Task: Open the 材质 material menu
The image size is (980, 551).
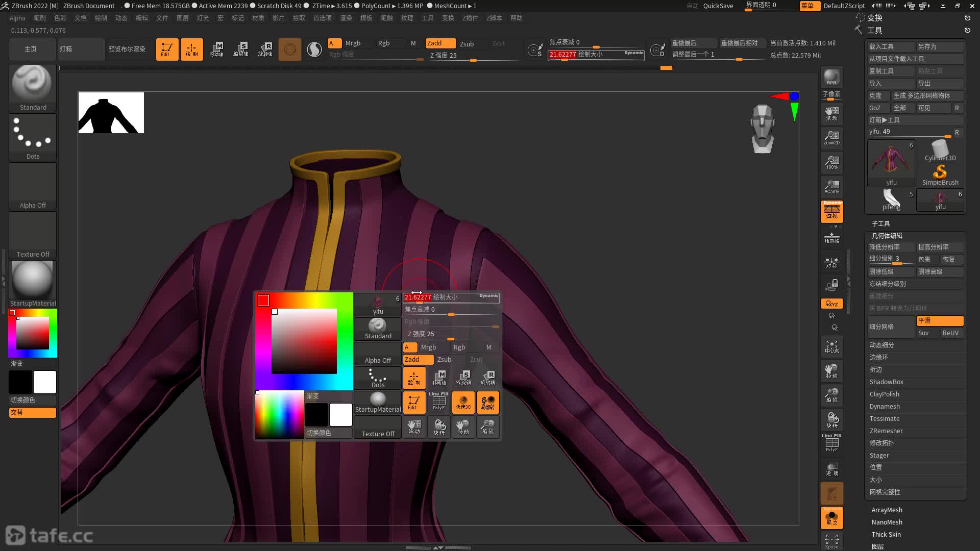Action: (258, 18)
